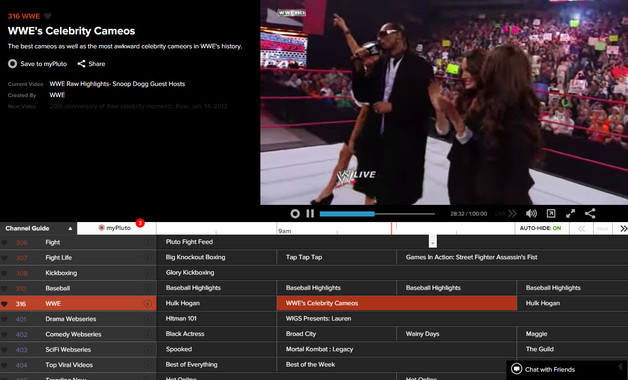Open info icon for the Fight Life channel
The height and width of the screenshot is (380, 628).
pos(147,257)
